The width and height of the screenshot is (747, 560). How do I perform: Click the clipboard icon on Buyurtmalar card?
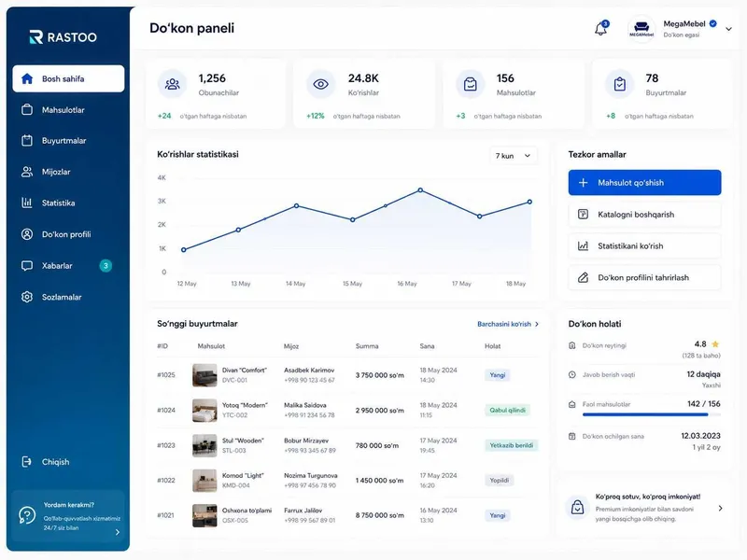coord(619,84)
